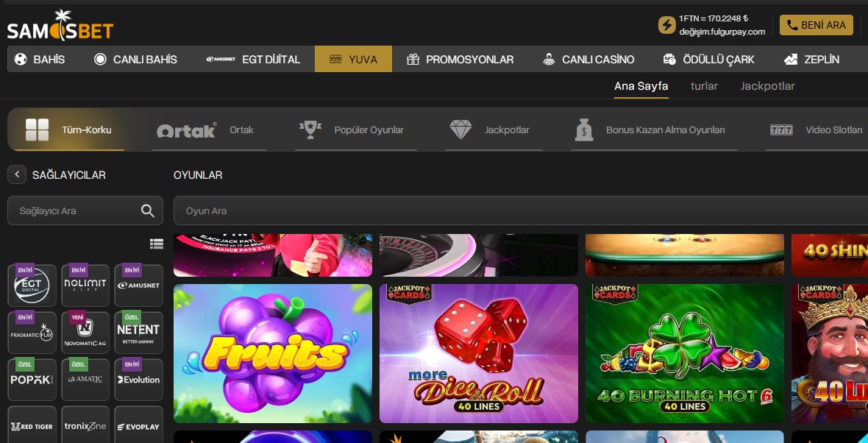Filter games by Pragmatic Play provider
868x443 pixels.
point(32,333)
